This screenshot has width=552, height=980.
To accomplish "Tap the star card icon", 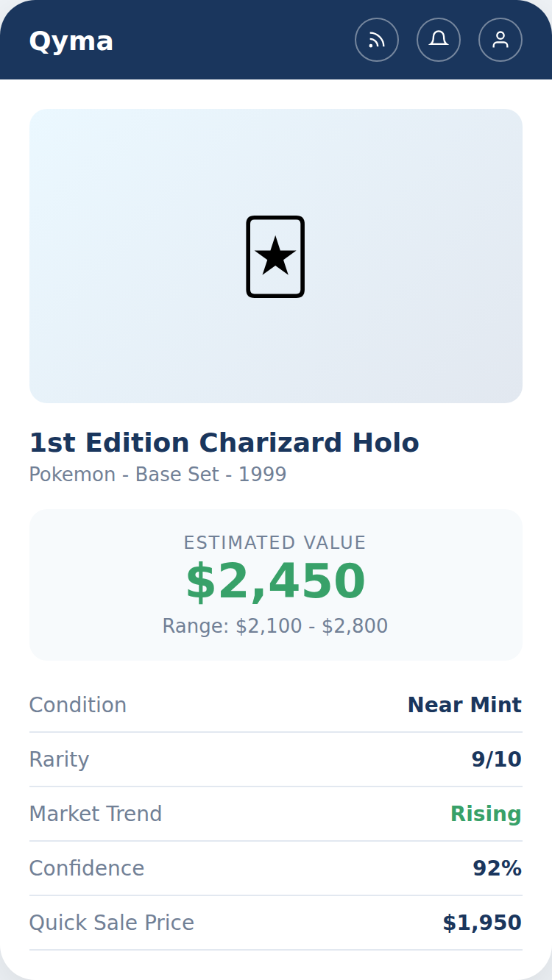I will point(275,257).
